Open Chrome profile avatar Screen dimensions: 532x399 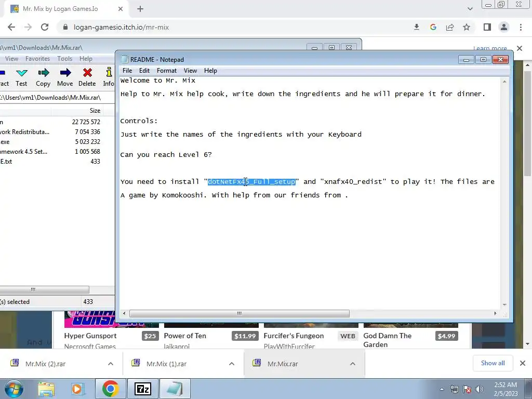point(504,27)
